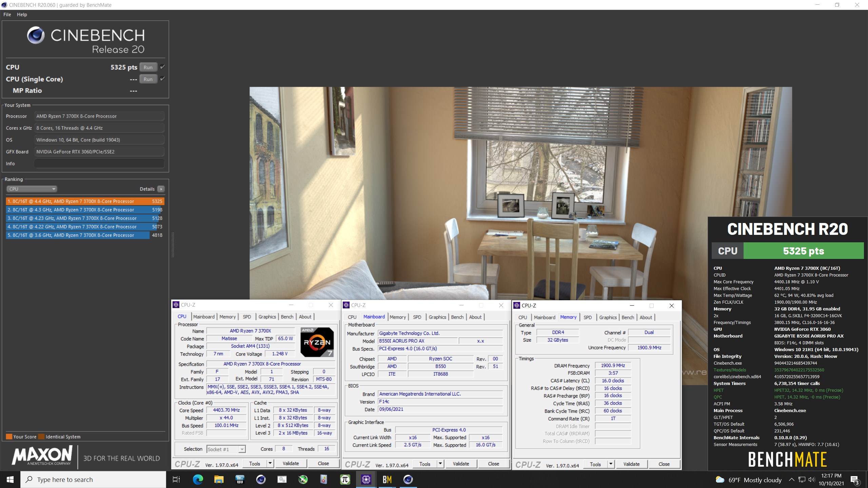Click DRAM Frequency value 1900.9 MHz
Image resolution: width=868 pixels, height=488 pixels.
tap(613, 365)
